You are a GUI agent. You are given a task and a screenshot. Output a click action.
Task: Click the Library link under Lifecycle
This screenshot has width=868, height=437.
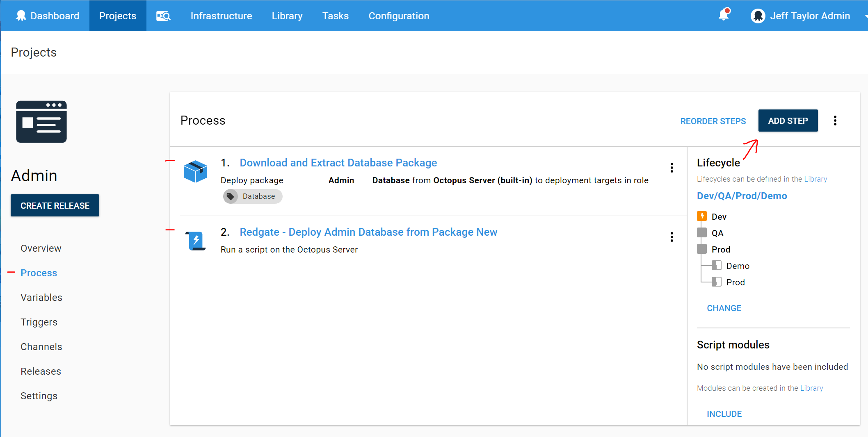point(815,179)
